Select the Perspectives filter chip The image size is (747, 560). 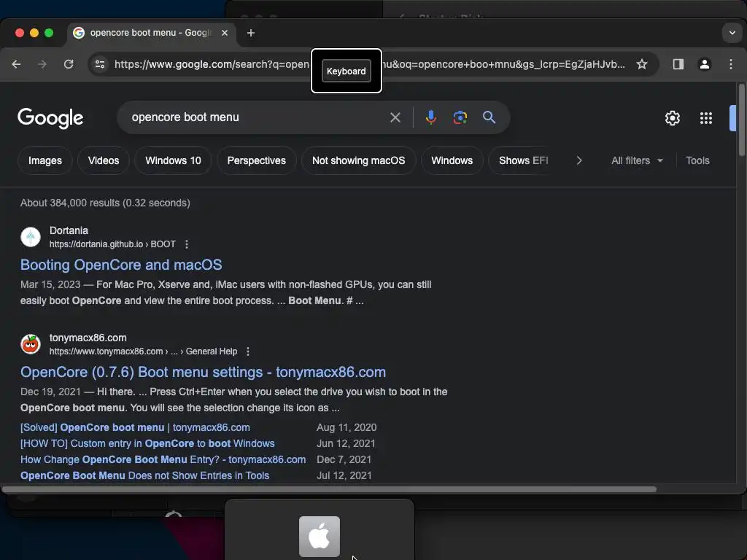[x=256, y=160]
